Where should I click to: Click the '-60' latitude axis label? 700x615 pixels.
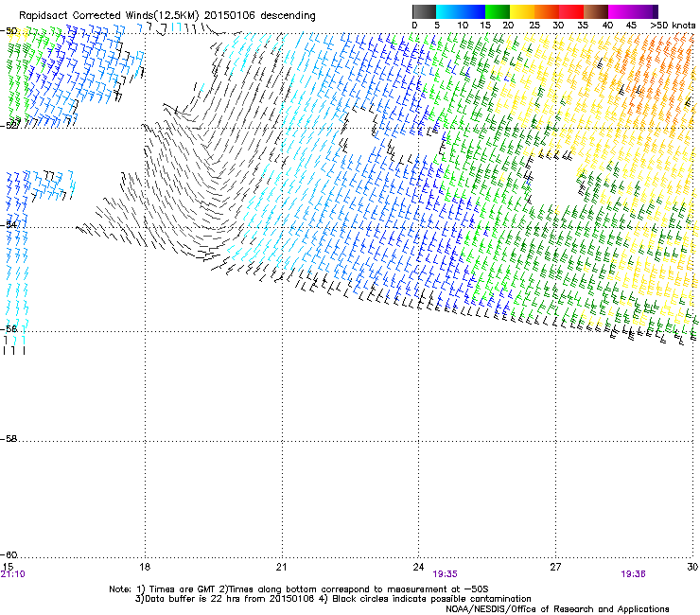9,554
